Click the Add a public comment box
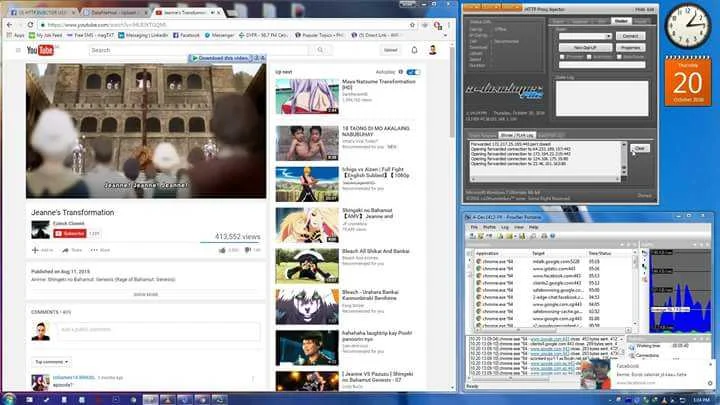Screen dimensions: 720x405 pyautogui.click(x=158, y=330)
